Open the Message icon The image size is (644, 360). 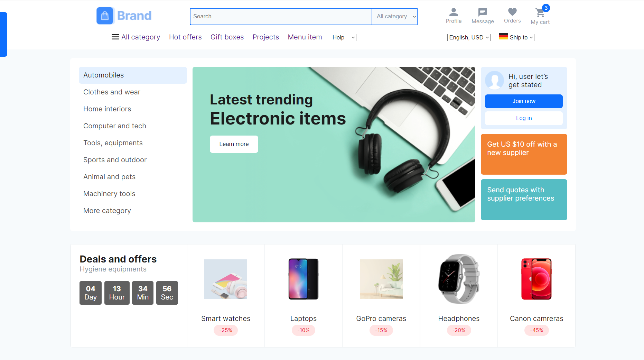coord(483,12)
